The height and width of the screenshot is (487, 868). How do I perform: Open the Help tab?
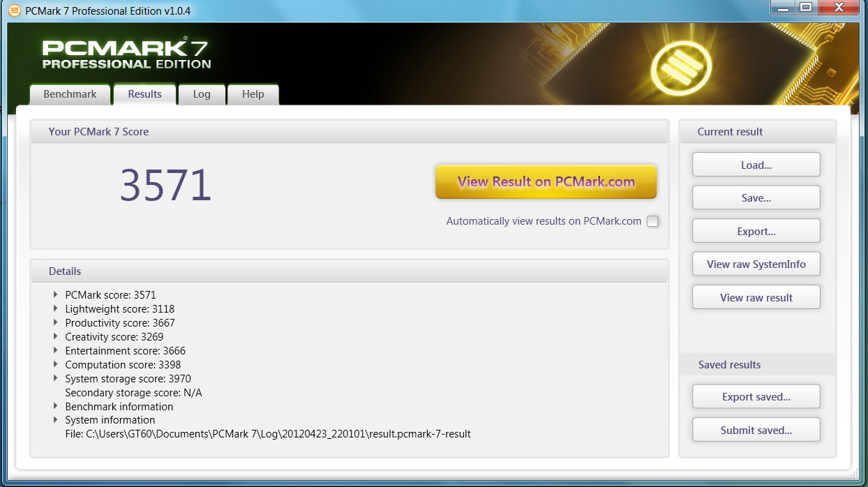253,94
